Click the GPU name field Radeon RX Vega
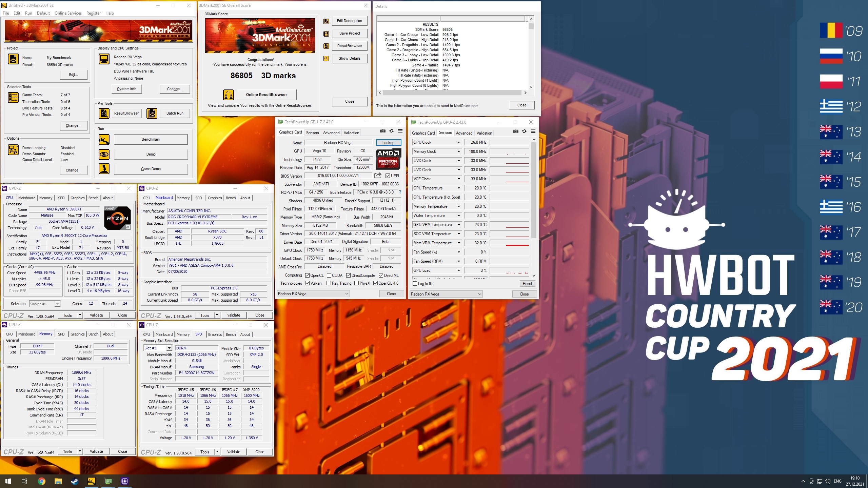This screenshot has height=488, width=868. (338, 143)
